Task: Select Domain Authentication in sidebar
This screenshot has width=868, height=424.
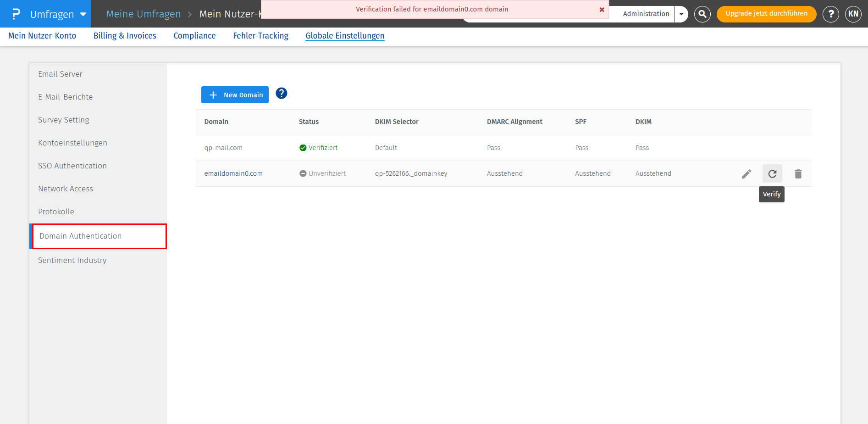Action: [x=99, y=236]
